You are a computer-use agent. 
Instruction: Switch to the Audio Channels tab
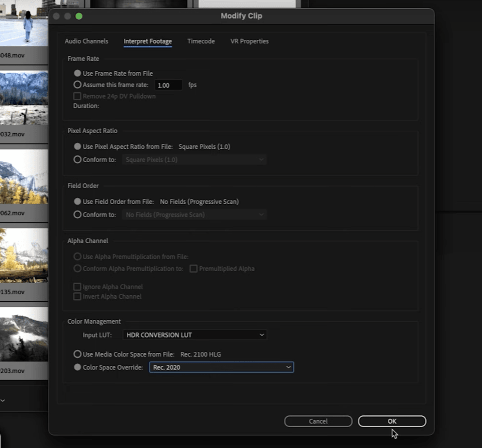(x=86, y=41)
